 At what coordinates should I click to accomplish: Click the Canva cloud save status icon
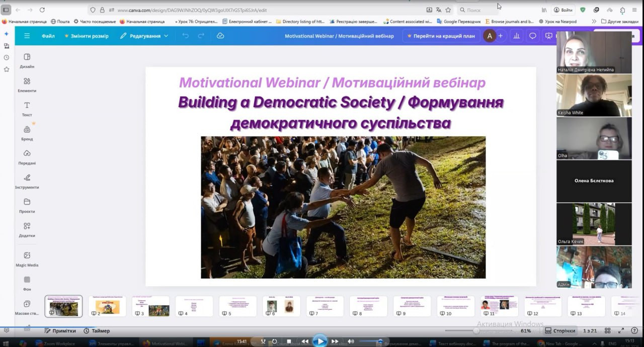click(220, 36)
